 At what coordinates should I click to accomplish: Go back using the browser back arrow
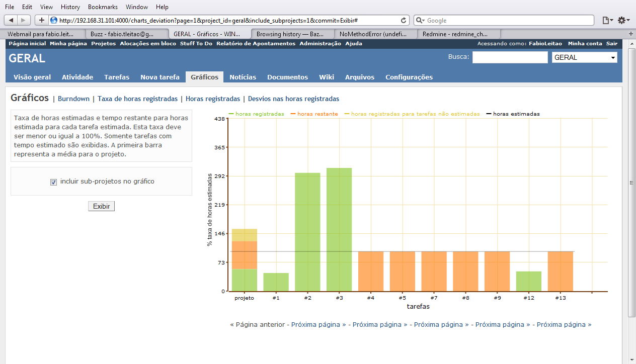pyautogui.click(x=11, y=20)
